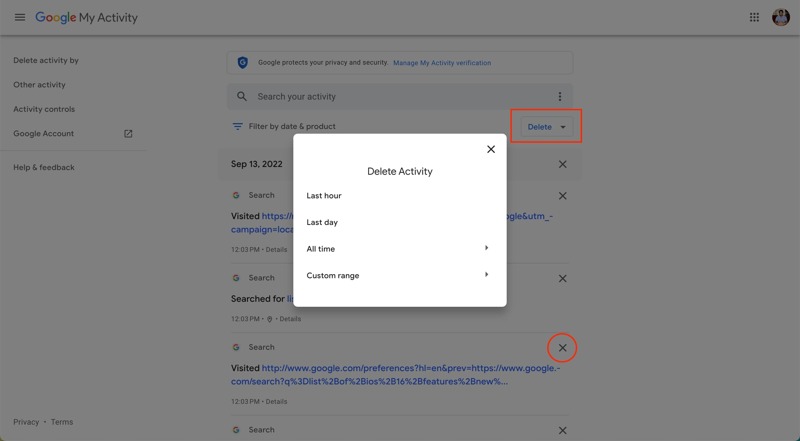Open the search bar three-dot menu
Screen dimensions: 800x441
[x=560, y=97]
